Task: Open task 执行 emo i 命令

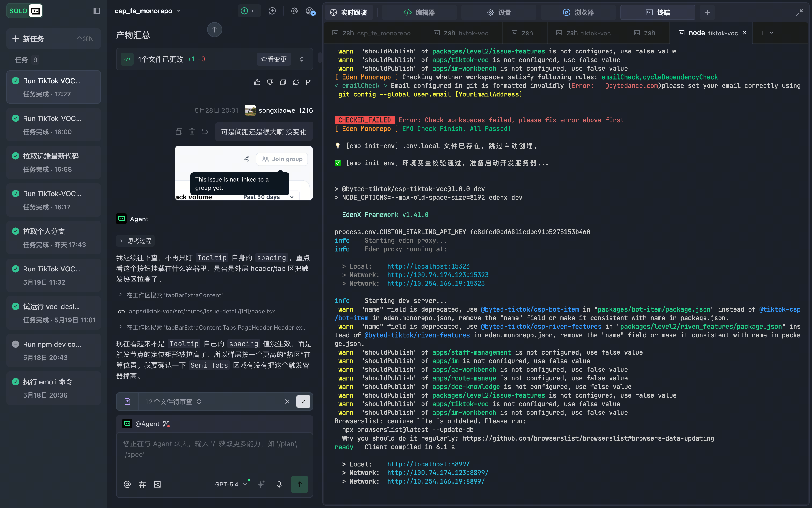Action: [54, 388]
